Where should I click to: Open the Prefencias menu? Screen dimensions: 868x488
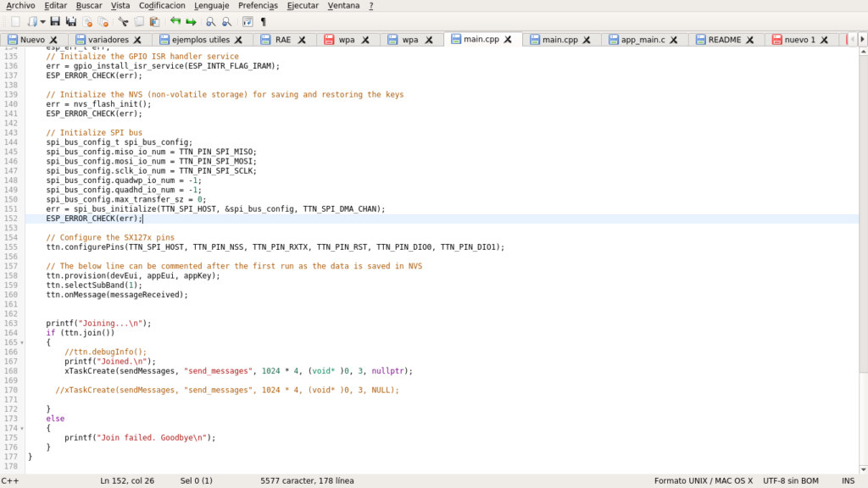click(258, 6)
